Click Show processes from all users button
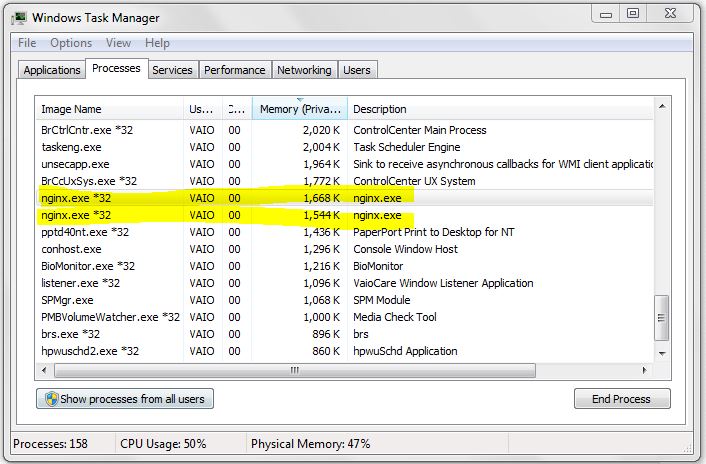This screenshot has height=464, width=706. (x=125, y=399)
